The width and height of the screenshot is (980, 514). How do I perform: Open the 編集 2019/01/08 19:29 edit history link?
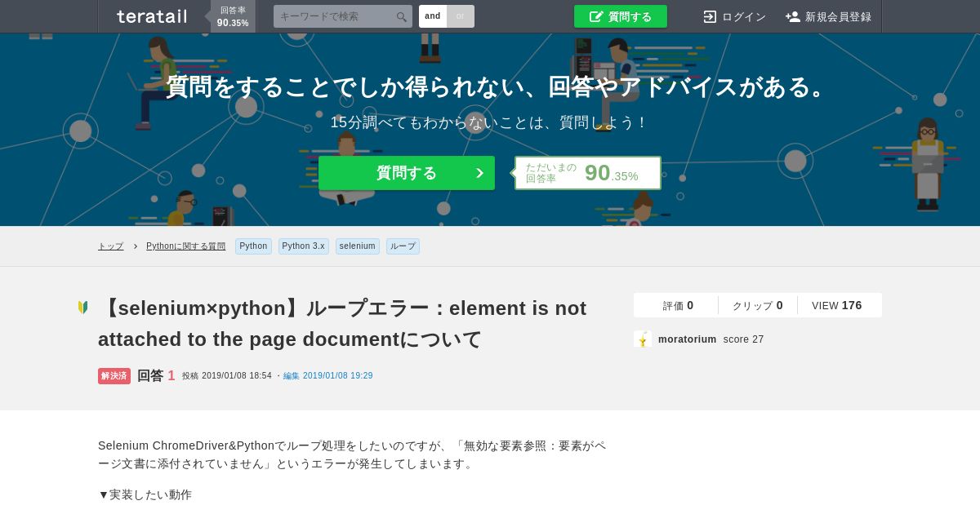click(328, 376)
